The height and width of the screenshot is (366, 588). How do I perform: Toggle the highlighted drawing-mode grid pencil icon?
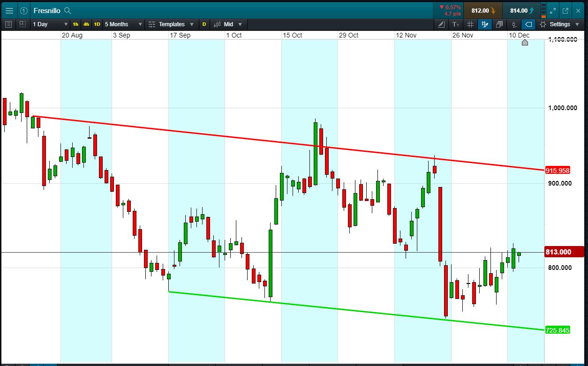(x=485, y=24)
